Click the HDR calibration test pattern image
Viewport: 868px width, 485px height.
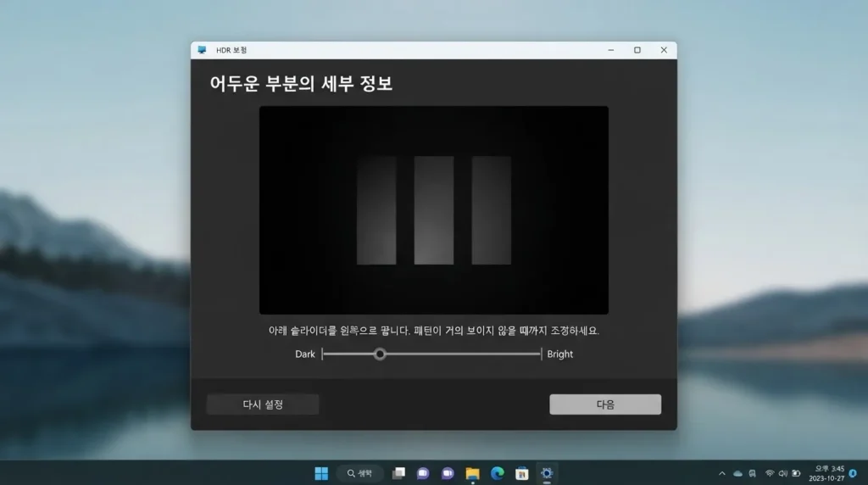point(434,210)
